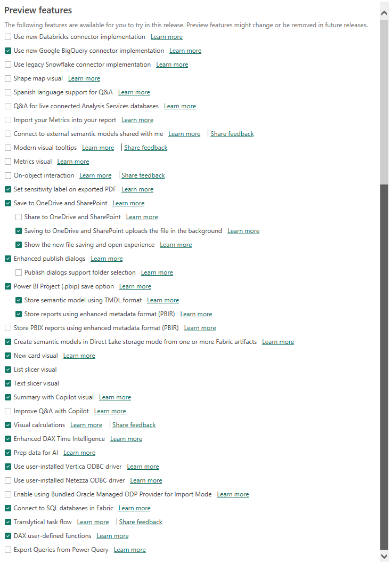Open Learn more for Shape map visual

[x=84, y=78]
